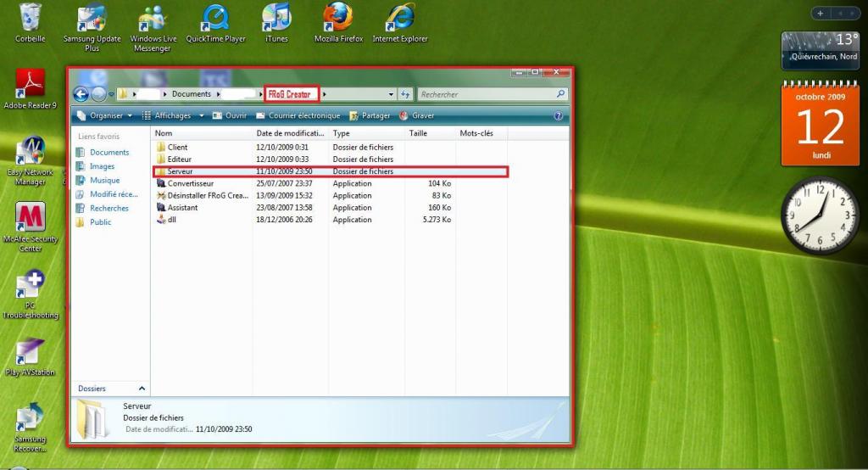Open recent pages dropdown next to Forward
Screen dimensions: 868x470
click(111, 95)
